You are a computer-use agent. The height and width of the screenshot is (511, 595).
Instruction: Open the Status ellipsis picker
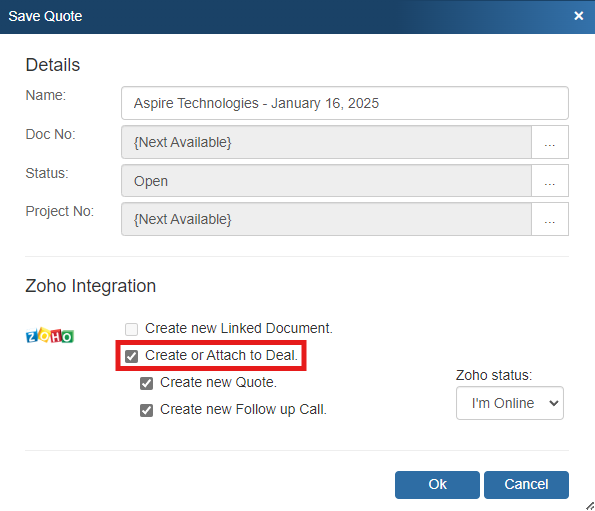point(550,181)
